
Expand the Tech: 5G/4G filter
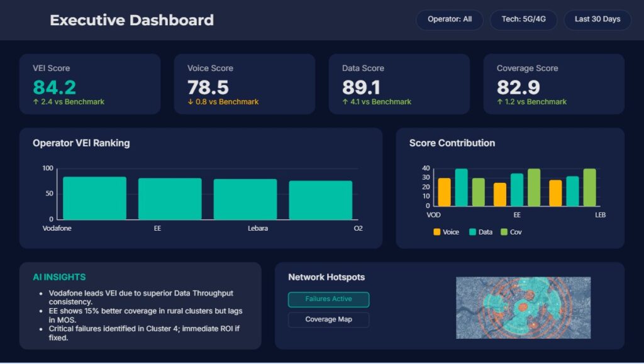(523, 19)
